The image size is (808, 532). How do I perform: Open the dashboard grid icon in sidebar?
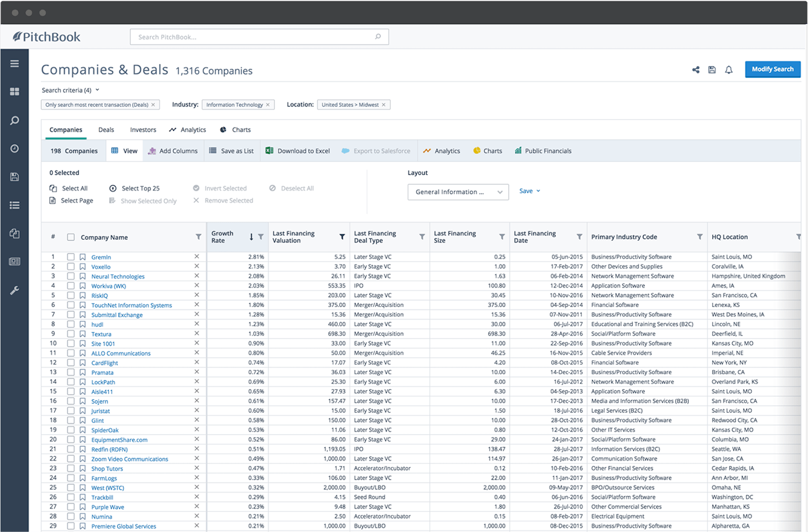tap(15, 91)
